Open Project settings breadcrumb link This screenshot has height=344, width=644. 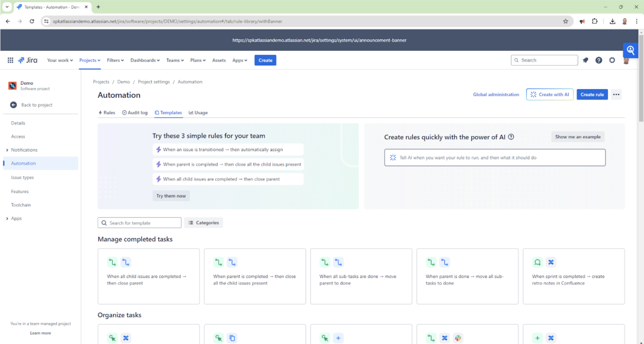154,82
